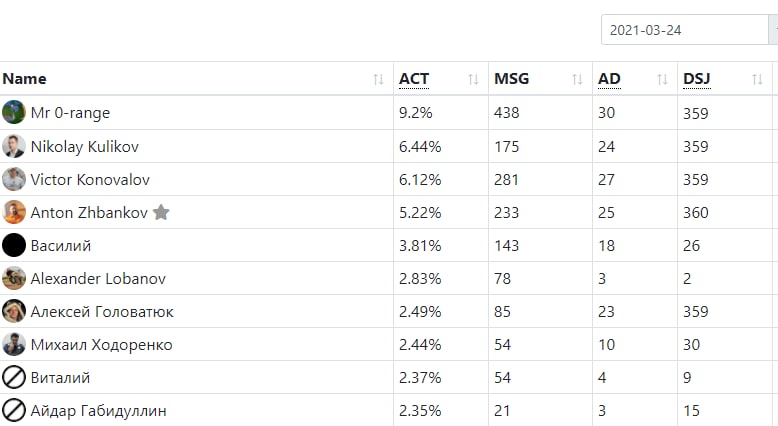This screenshot has height=426, width=778.
Task: Open Nikolay Kulikov's name
Action: 84,146
